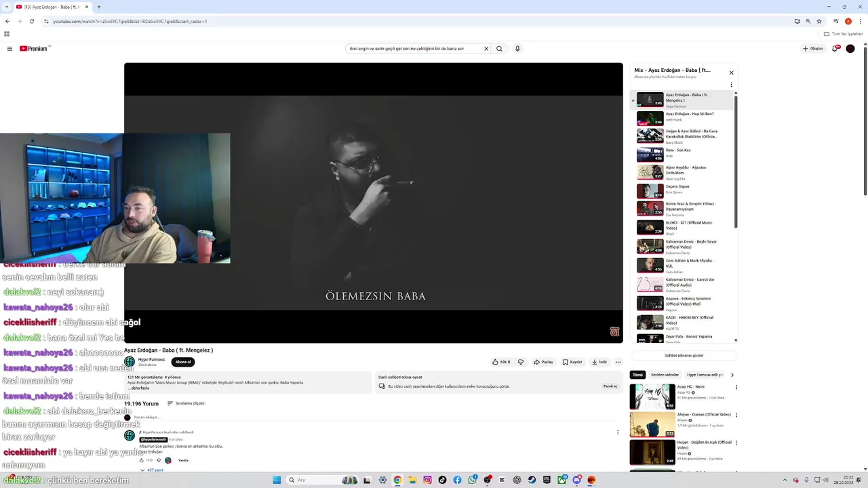Open Chrome zoom magnifier in address bar

click(808, 21)
